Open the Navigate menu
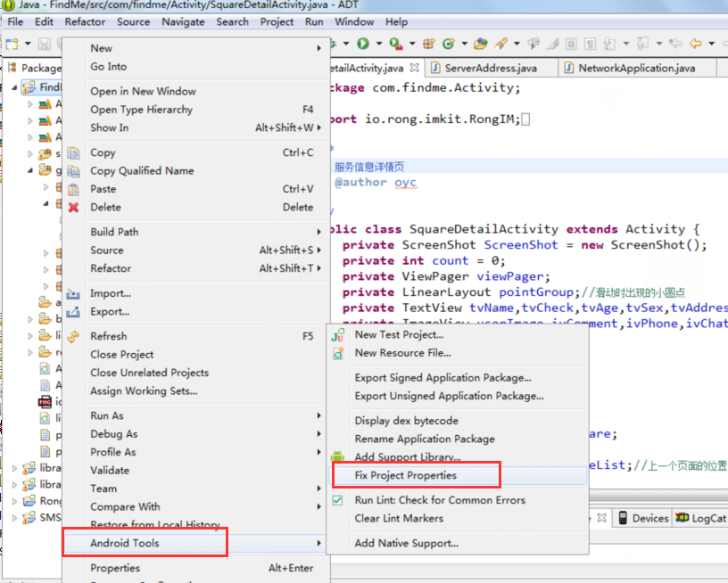 click(x=183, y=21)
